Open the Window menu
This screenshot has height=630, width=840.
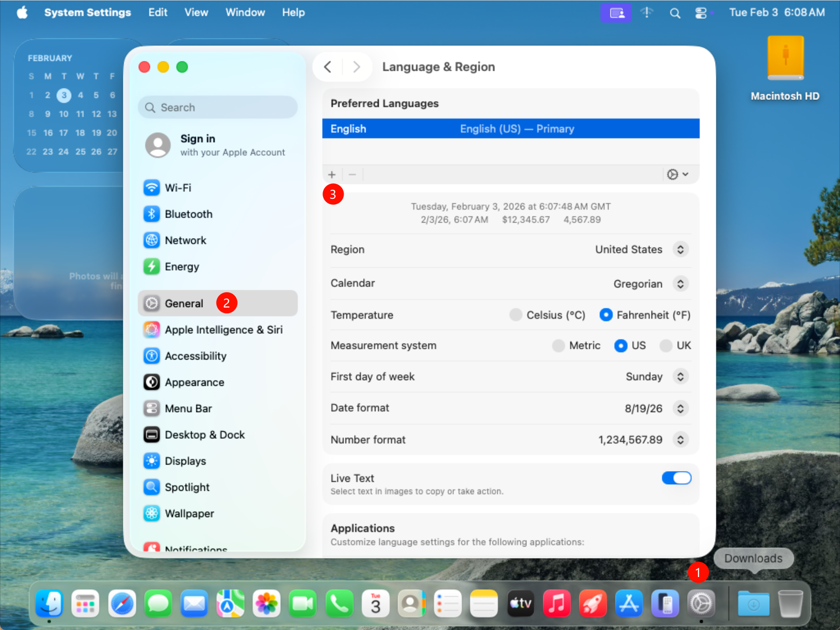click(245, 13)
